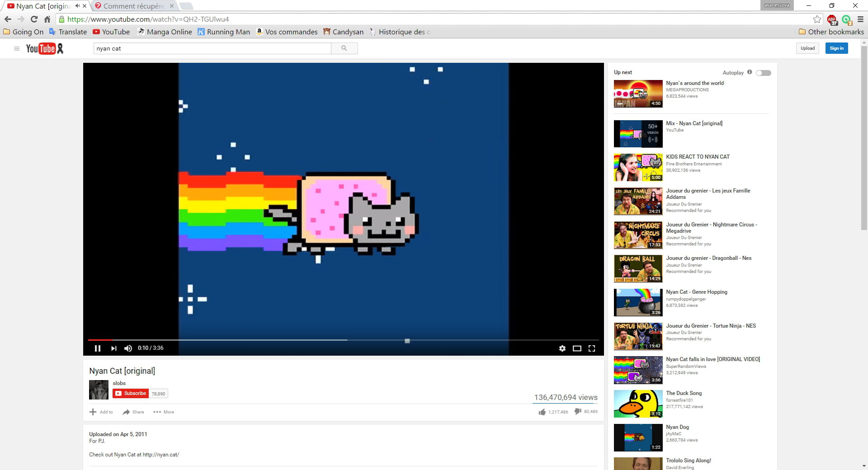Image resolution: width=868 pixels, height=470 pixels.
Task: Open Other bookmarks folder
Action: point(831,32)
